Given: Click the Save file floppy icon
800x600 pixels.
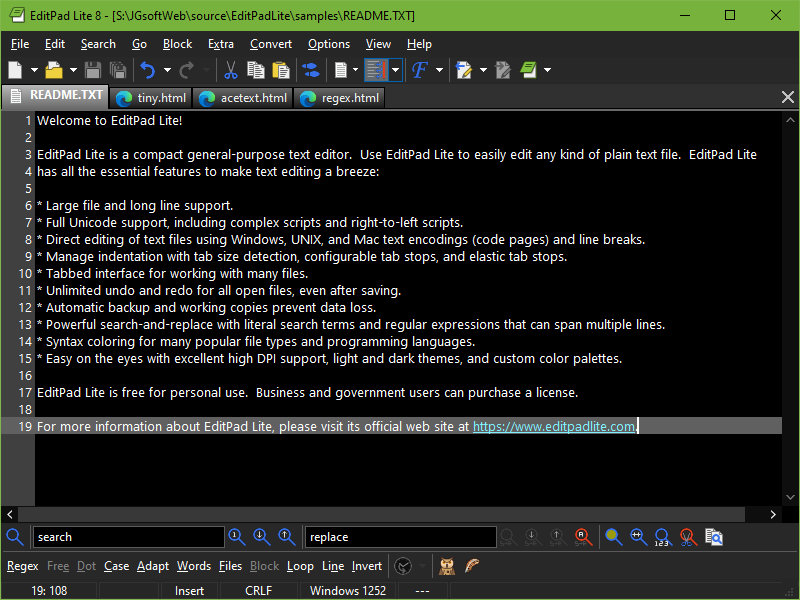Looking at the screenshot, I should click(93, 70).
